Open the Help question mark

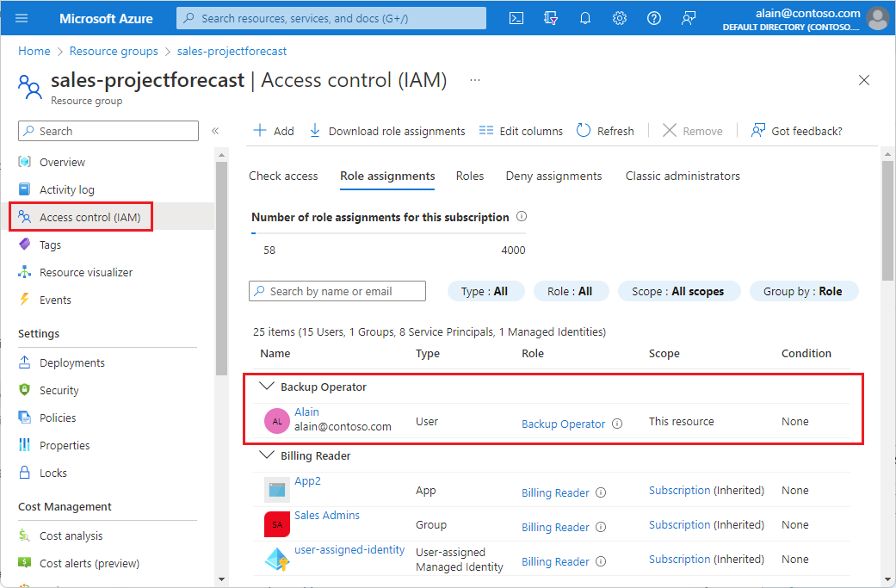click(653, 17)
